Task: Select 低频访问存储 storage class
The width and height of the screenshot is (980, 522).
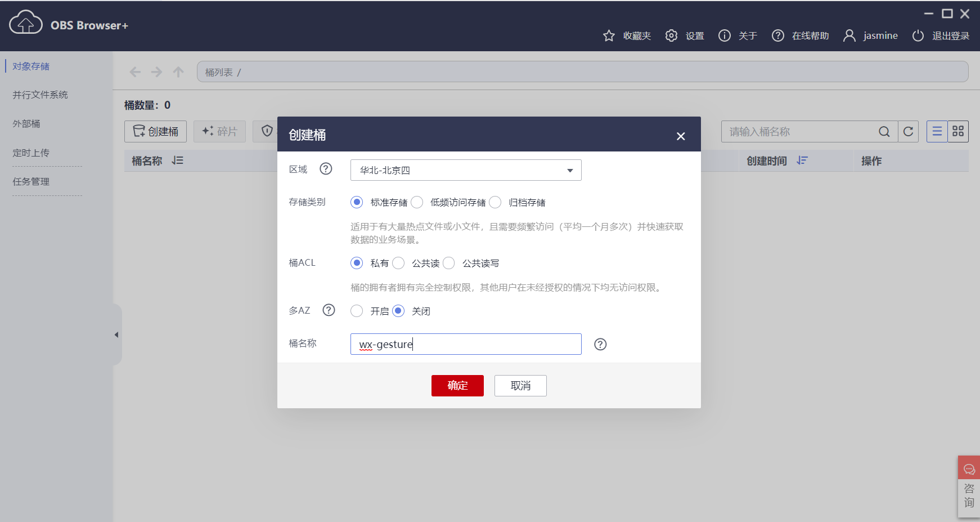Action: (x=417, y=202)
